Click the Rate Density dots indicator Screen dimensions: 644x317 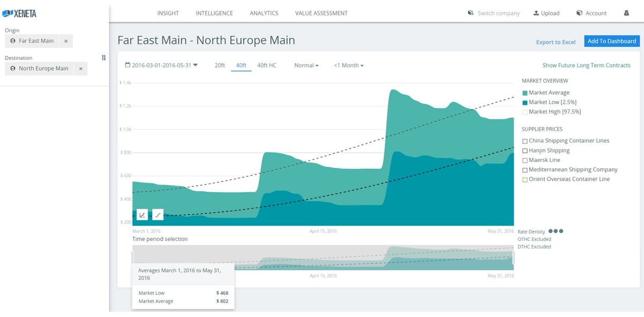coord(556,231)
